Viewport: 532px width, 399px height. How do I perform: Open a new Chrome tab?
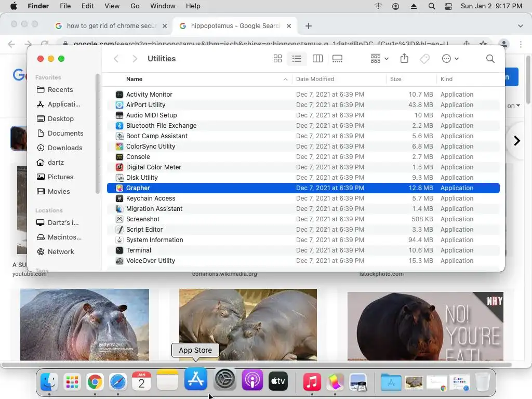click(309, 26)
